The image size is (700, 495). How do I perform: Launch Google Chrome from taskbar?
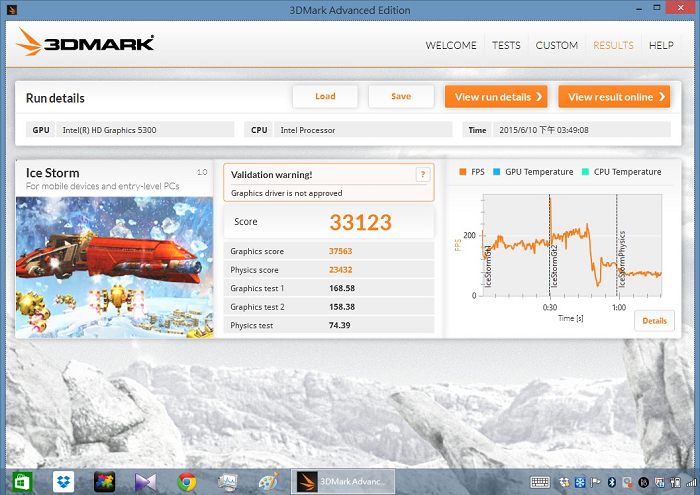pos(187,483)
